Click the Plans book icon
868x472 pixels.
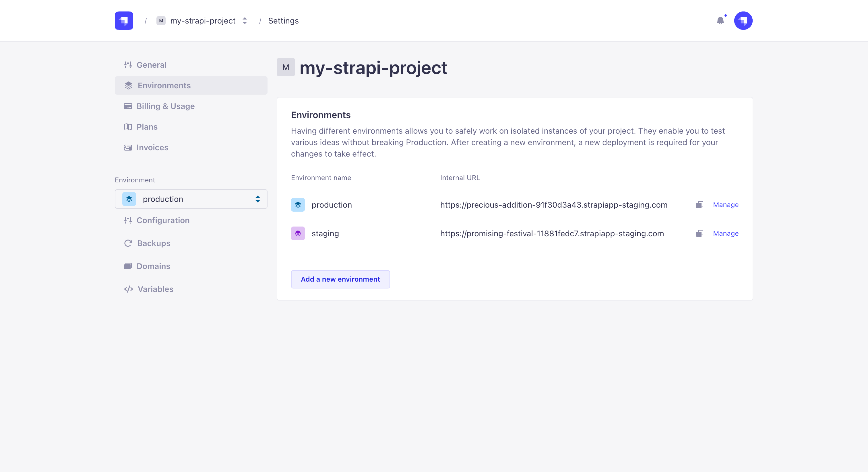pyautogui.click(x=128, y=127)
